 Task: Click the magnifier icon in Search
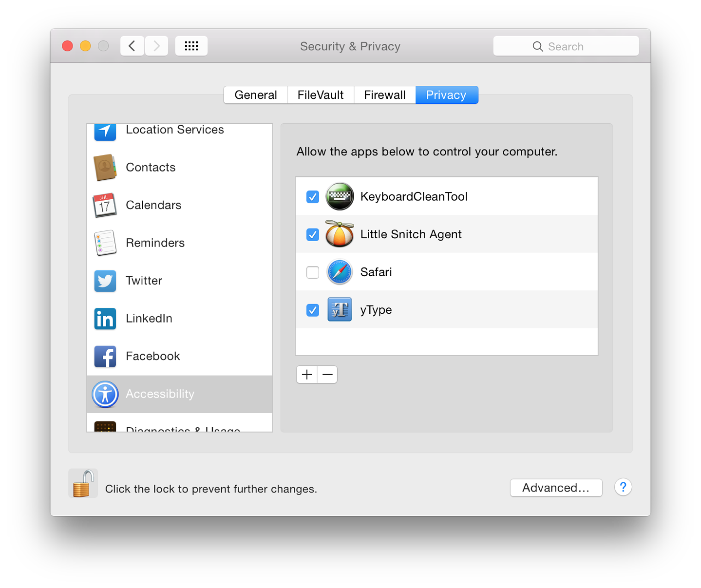(538, 46)
